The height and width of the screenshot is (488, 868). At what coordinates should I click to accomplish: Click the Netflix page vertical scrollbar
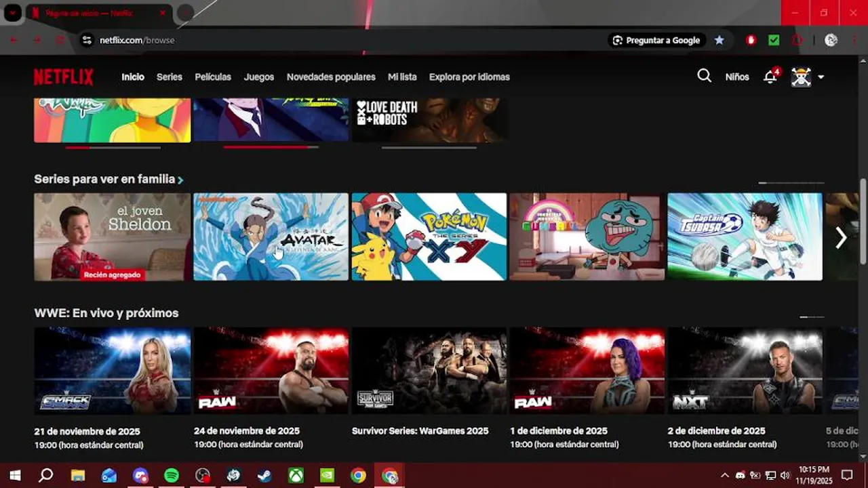tap(863, 222)
